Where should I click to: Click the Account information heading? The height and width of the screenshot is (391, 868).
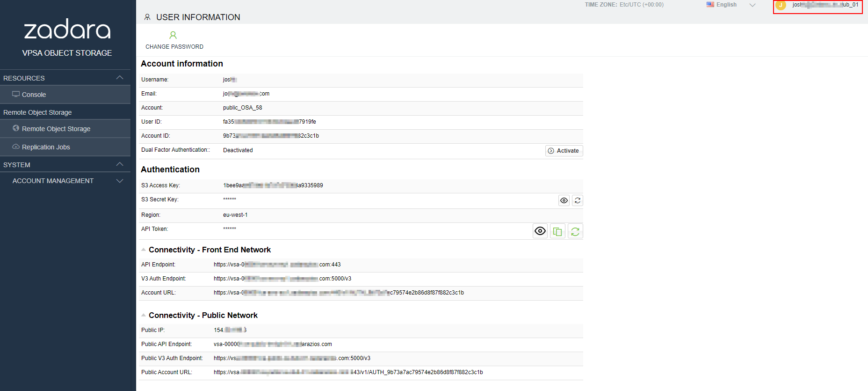(x=182, y=64)
